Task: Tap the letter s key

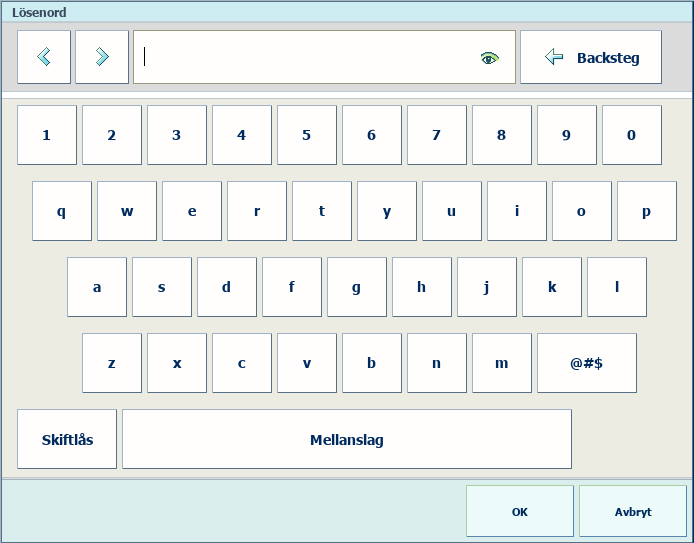Action: pos(162,287)
